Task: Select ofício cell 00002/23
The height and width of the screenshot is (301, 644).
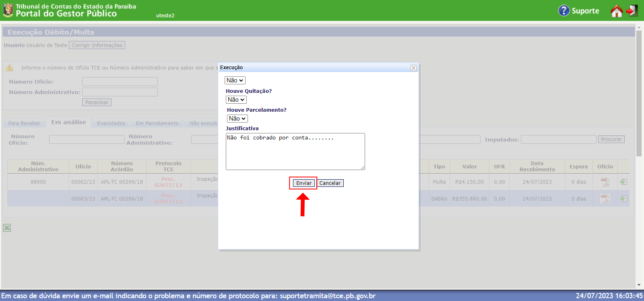Action: 83,182
